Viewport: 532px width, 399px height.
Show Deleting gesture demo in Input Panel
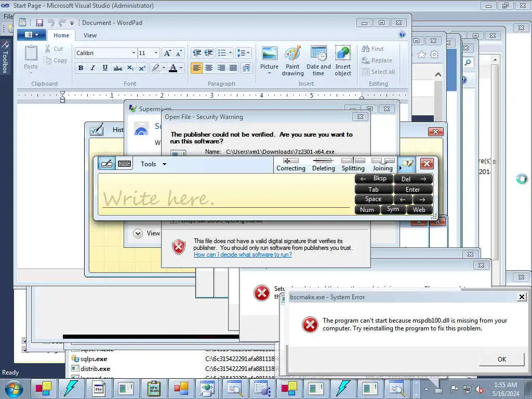click(x=323, y=164)
